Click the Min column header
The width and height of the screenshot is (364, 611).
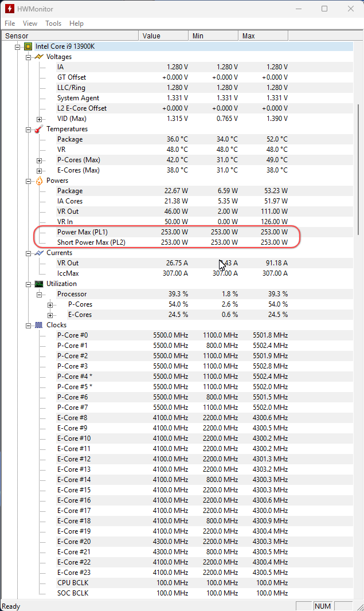point(213,36)
